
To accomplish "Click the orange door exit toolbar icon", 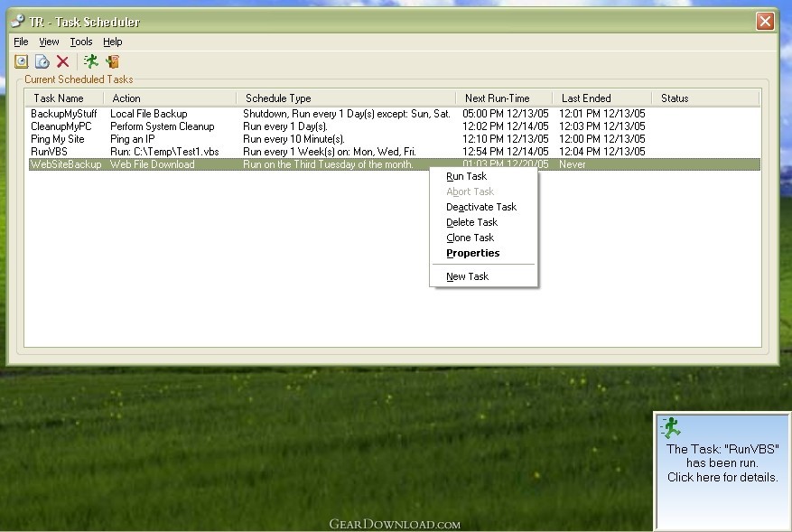I will pos(112,61).
